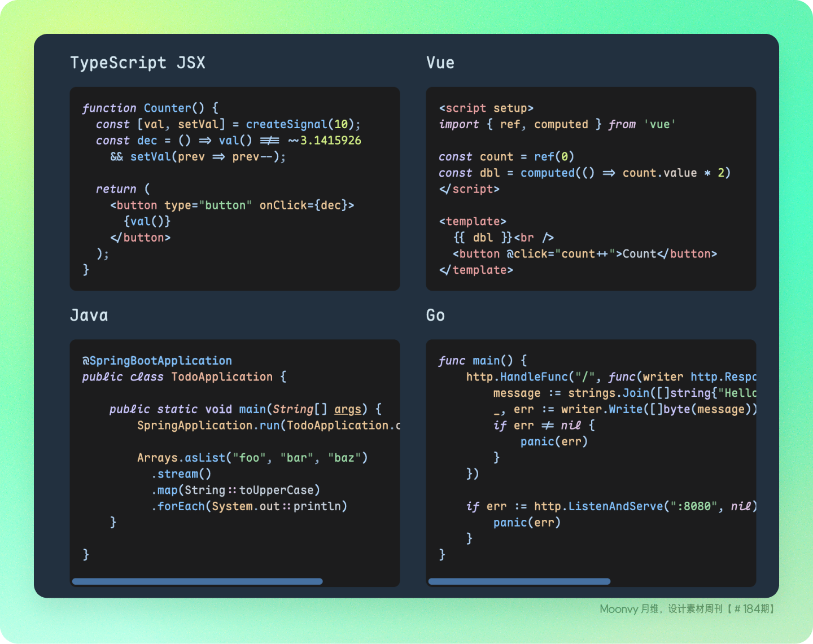
Task: Click the http.HandleFunc call
Action: point(517,377)
